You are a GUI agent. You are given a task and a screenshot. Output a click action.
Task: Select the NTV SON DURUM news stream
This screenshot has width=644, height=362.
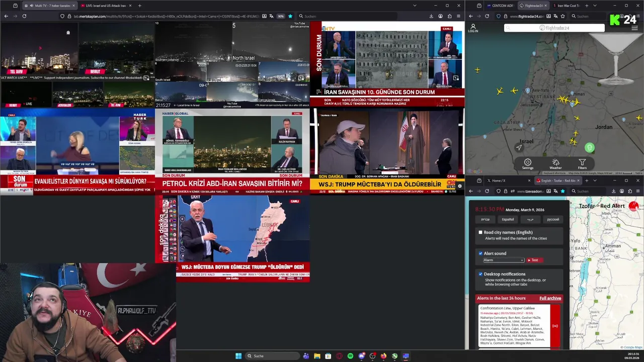tap(387, 65)
